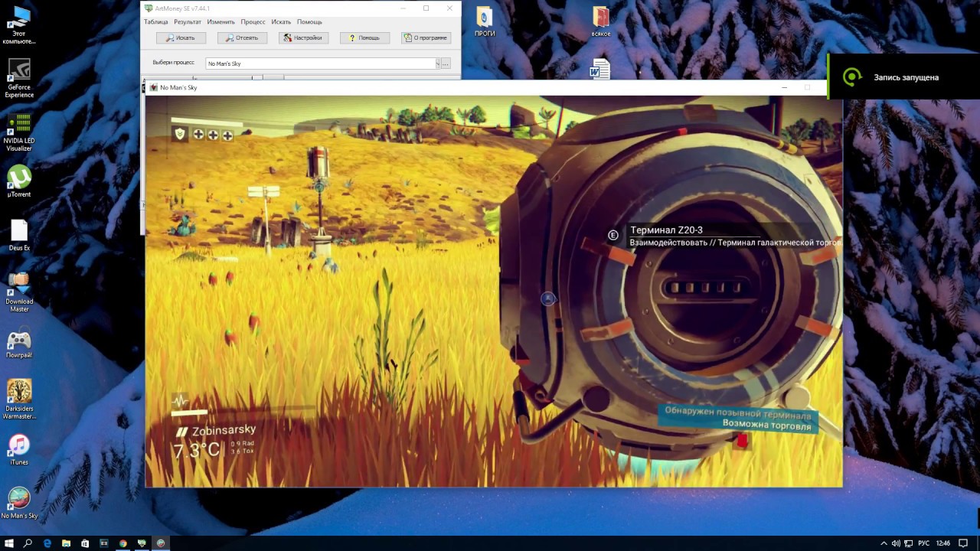This screenshot has width=980, height=551.
Task: Click the Отсеять filter button
Action: 243,37
